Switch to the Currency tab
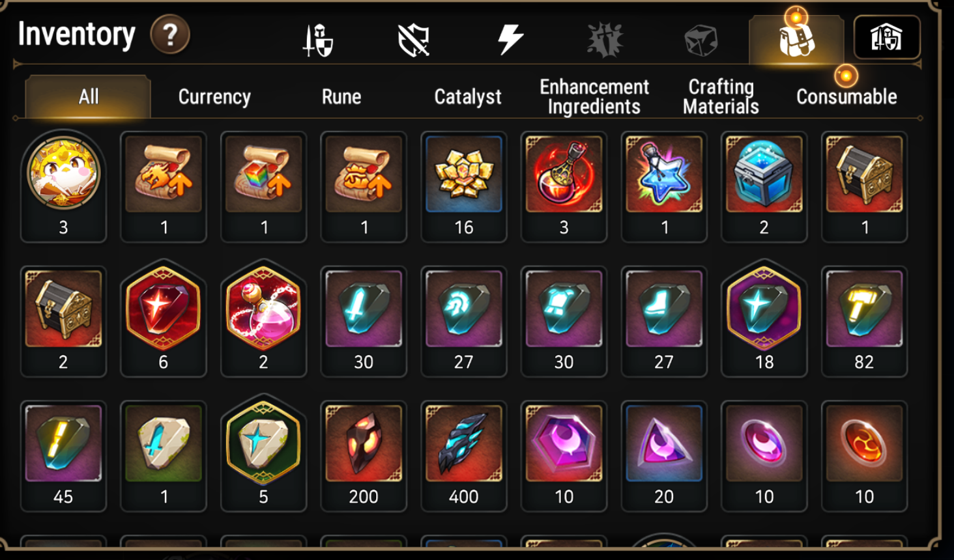Screen dimensions: 954x560 point(214,97)
